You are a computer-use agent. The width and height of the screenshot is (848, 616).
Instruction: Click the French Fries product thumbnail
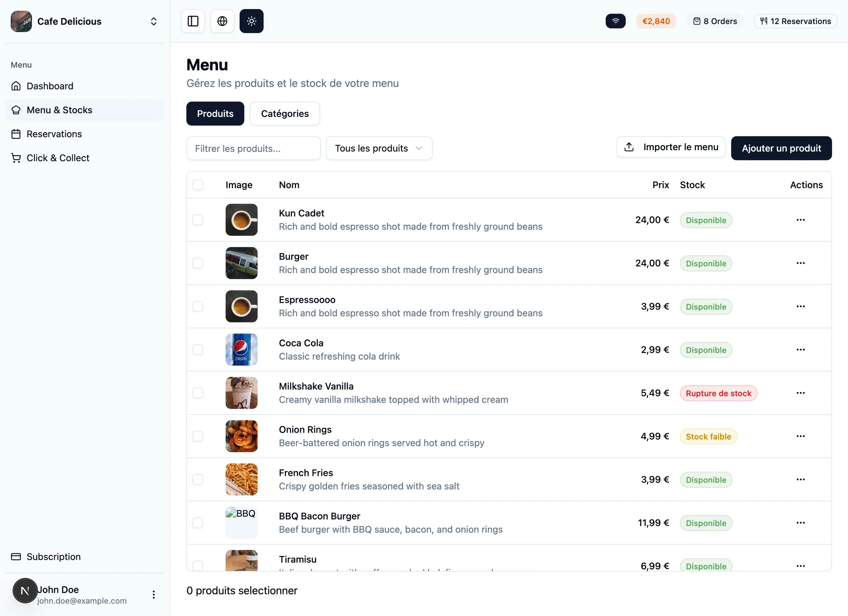[x=241, y=479]
